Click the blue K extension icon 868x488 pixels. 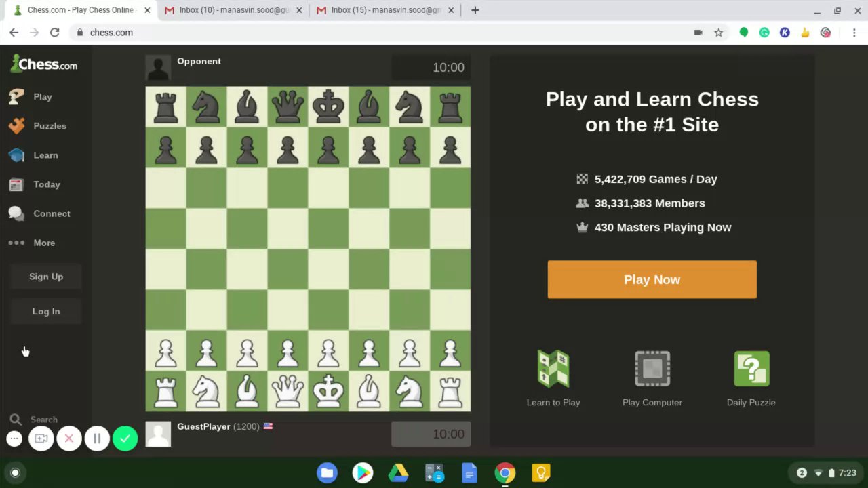click(x=785, y=33)
